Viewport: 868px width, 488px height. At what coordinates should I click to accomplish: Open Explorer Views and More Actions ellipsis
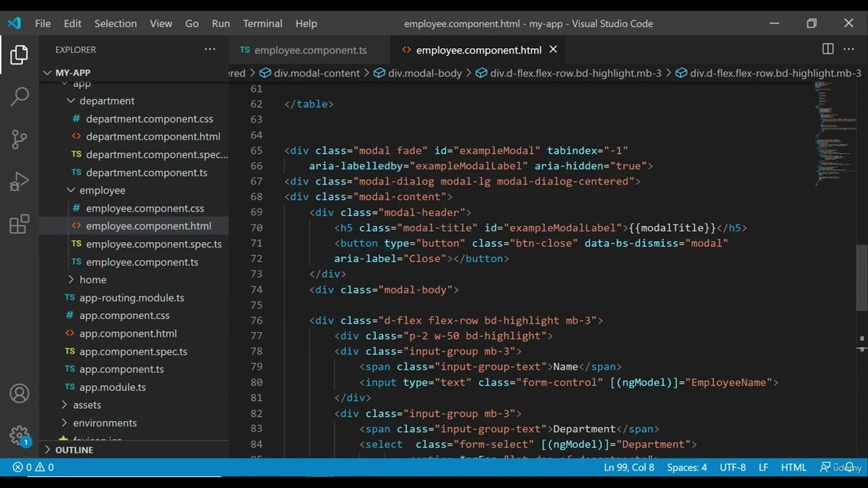click(210, 49)
